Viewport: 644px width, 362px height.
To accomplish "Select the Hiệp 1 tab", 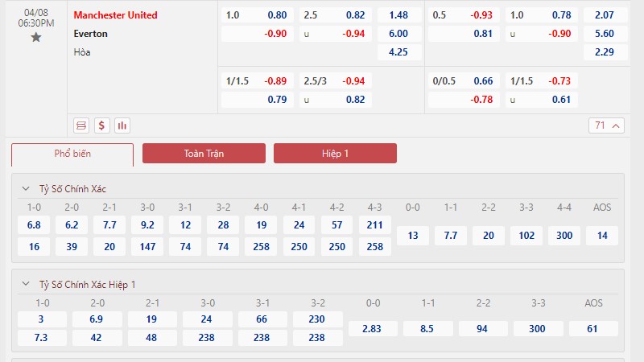I will pyautogui.click(x=335, y=153).
